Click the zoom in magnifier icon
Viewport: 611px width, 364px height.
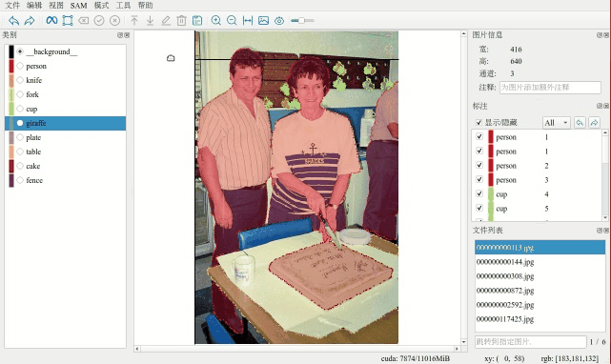coord(215,20)
